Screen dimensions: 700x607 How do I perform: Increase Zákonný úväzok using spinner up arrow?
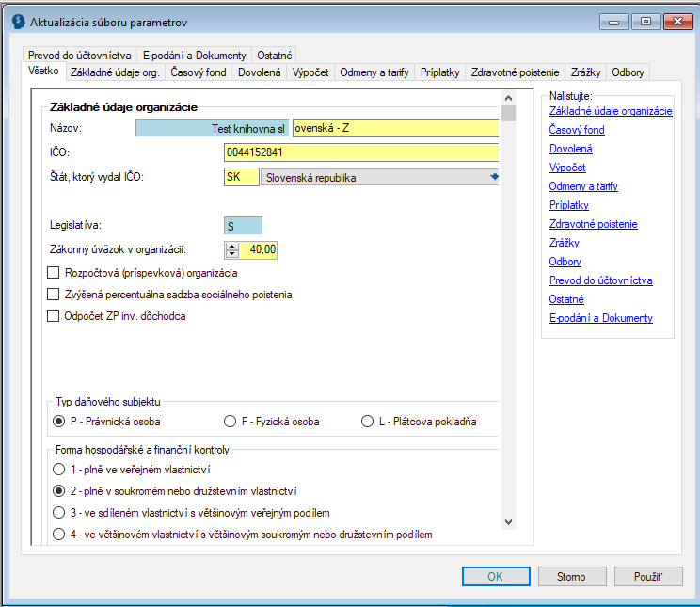[231, 246]
